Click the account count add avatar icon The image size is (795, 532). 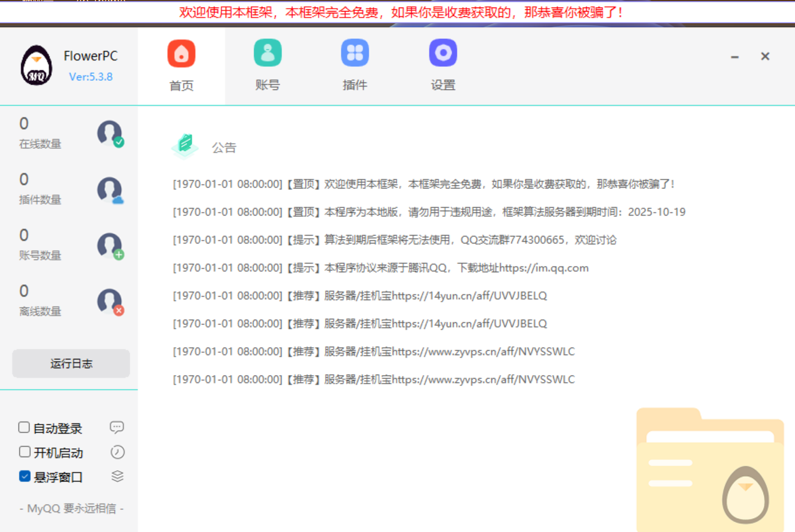(x=110, y=245)
